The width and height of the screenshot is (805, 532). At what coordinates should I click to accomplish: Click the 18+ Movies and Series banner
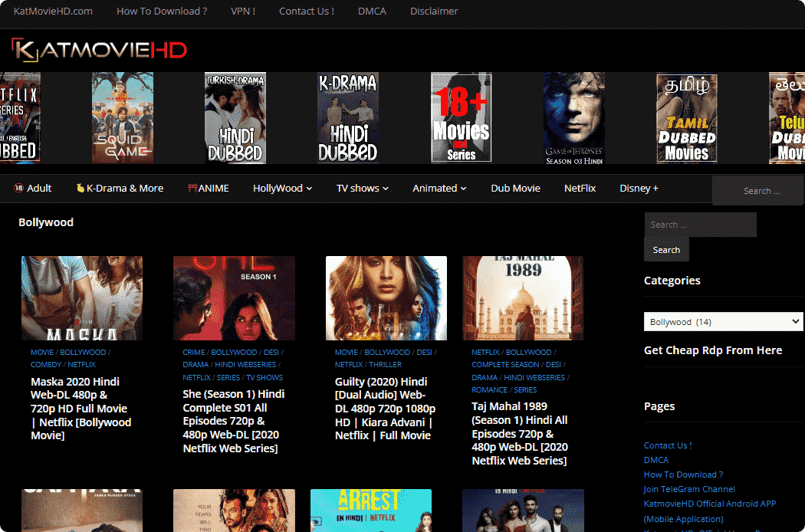(x=461, y=117)
